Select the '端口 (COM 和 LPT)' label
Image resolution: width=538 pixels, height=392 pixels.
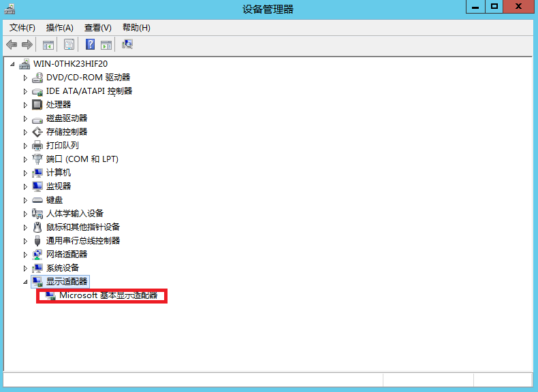pos(82,159)
